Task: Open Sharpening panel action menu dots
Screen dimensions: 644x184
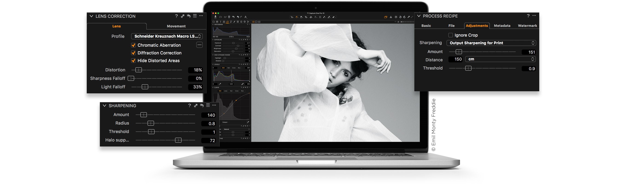Action: coord(214,105)
